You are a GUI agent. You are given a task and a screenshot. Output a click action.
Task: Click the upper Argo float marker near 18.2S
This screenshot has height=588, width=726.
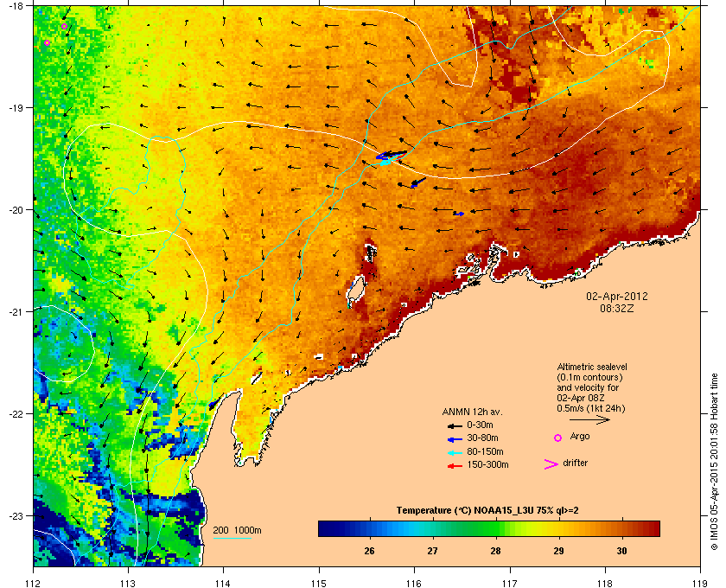pos(64,27)
